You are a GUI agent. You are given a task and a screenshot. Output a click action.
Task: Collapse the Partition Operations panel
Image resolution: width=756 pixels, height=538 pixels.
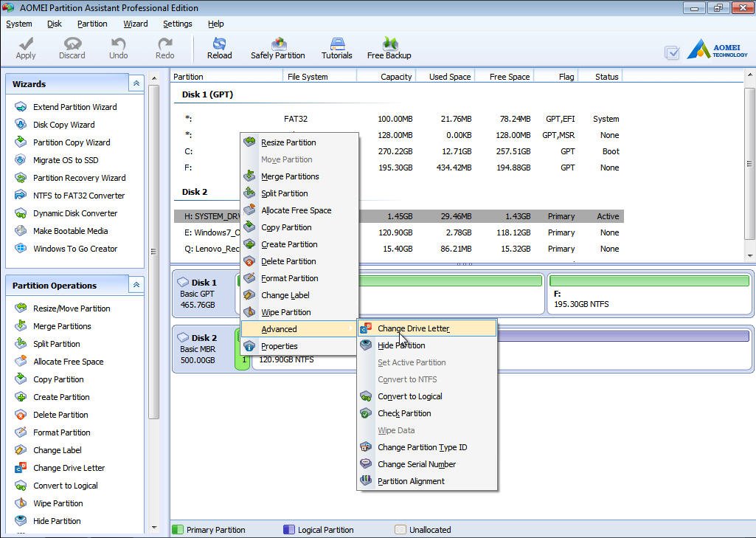point(136,286)
